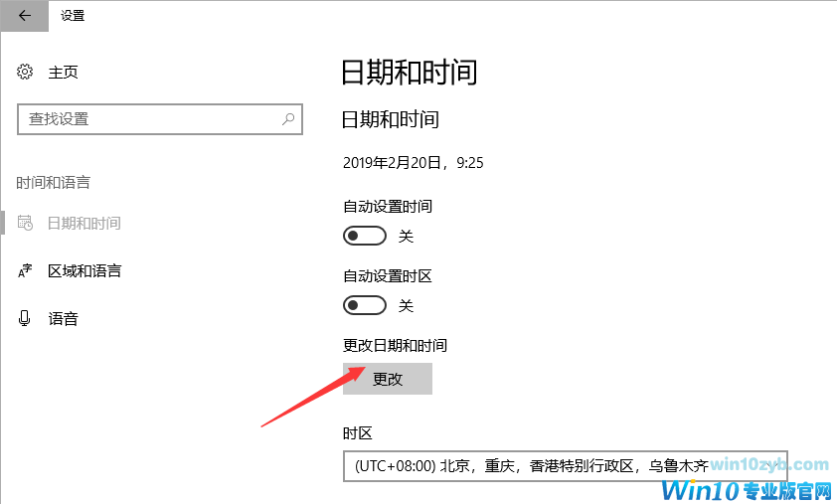Image resolution: width=837 pixels, height=504 pixels.
Task: Go to 主页 settings home
Action: tap(63, 72)
